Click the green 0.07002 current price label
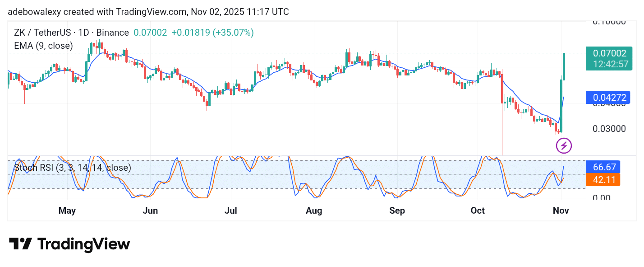644x267 pixels. click(x=609, y=53)
